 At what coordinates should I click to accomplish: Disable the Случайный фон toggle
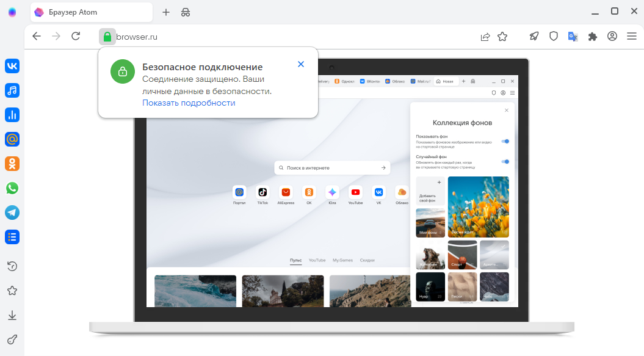505,162
